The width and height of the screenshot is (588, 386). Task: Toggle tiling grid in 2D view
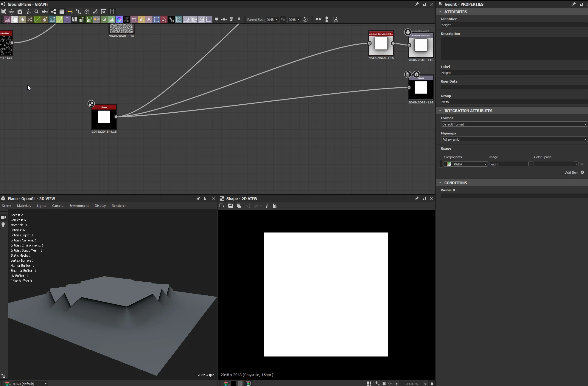pyautogui.click(x=368, y=384)
